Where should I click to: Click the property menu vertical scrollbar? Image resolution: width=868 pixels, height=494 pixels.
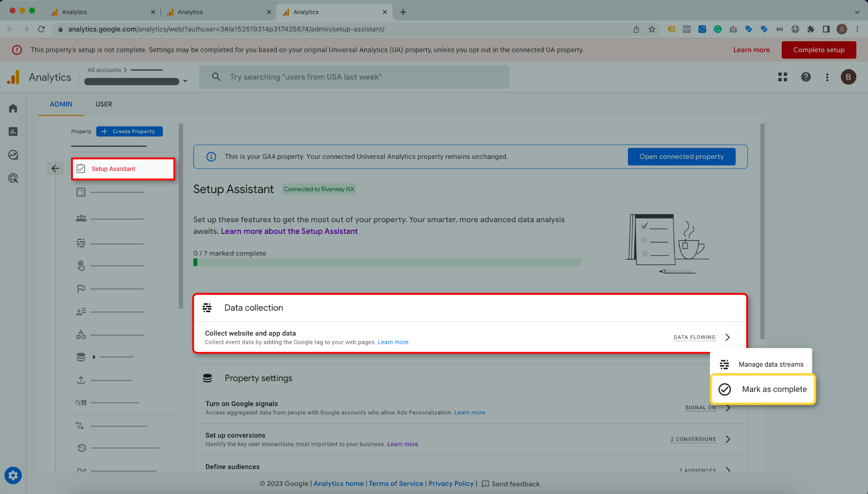[181, 216]
